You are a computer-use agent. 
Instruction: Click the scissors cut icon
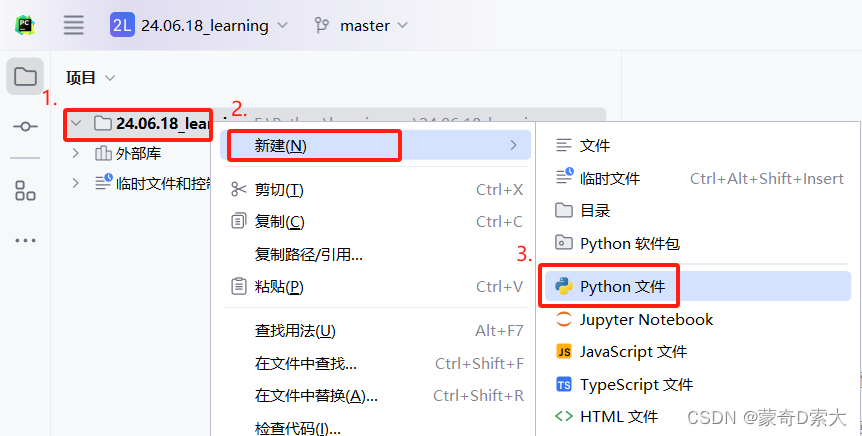[x=239, y=189]
